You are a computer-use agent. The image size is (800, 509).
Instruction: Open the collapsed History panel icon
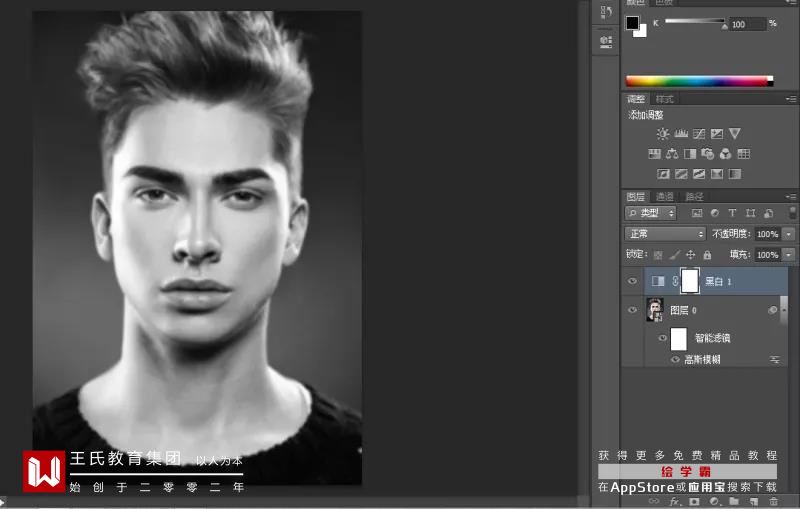(606, 13)
